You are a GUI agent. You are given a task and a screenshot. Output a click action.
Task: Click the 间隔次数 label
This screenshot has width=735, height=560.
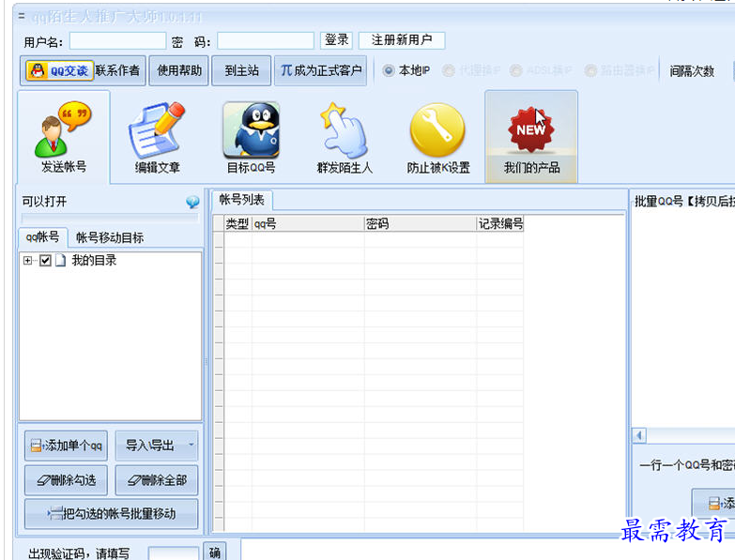click(x=692, y=71)
